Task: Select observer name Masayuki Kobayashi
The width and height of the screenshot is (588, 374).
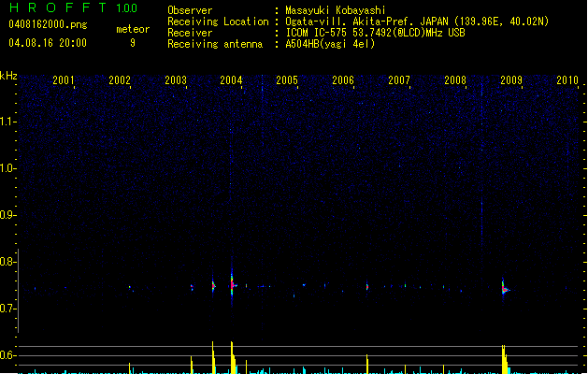Action: coord(336,10)
